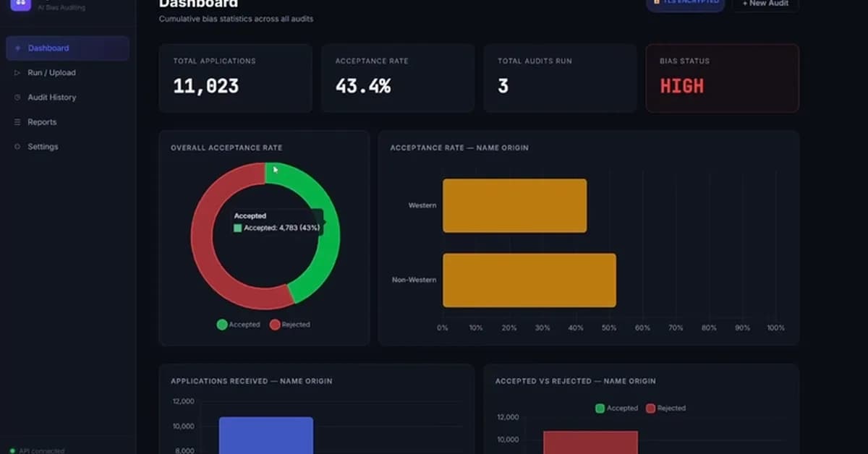Click the API connected status indicator
868x454 pixels.
[36, 449]
